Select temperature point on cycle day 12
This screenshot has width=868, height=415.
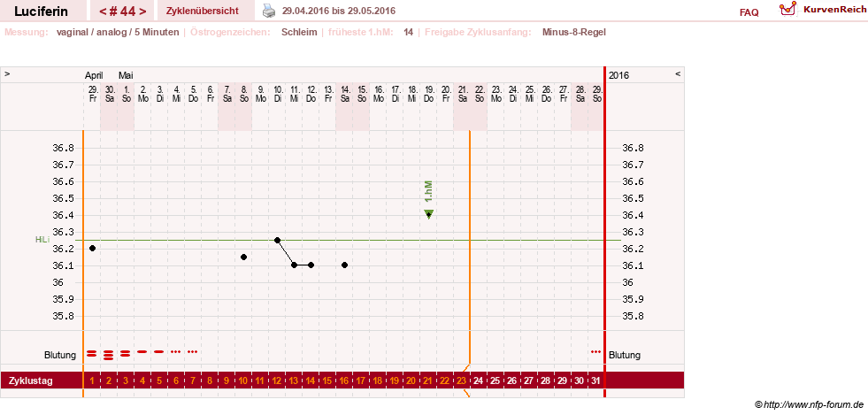tap(277, 240)
